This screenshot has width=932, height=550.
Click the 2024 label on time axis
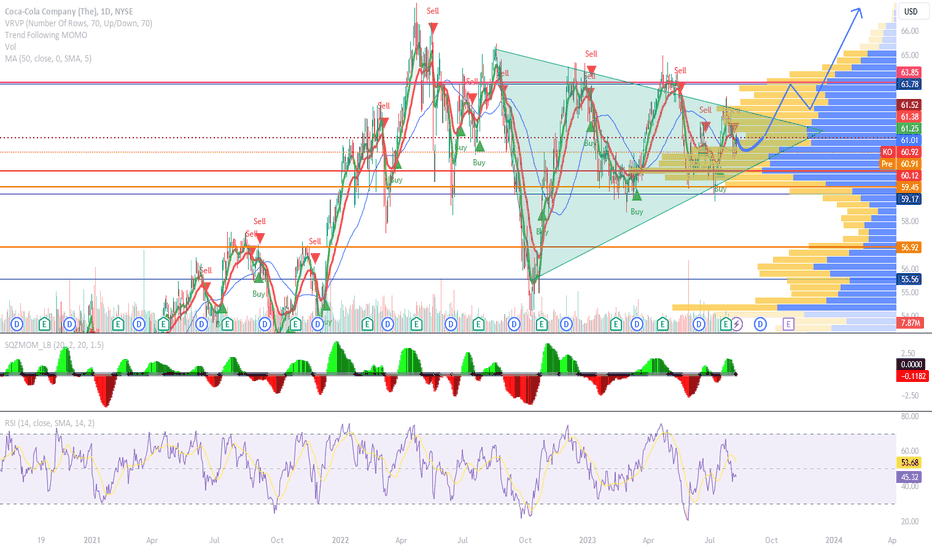(x=834, y=540)
